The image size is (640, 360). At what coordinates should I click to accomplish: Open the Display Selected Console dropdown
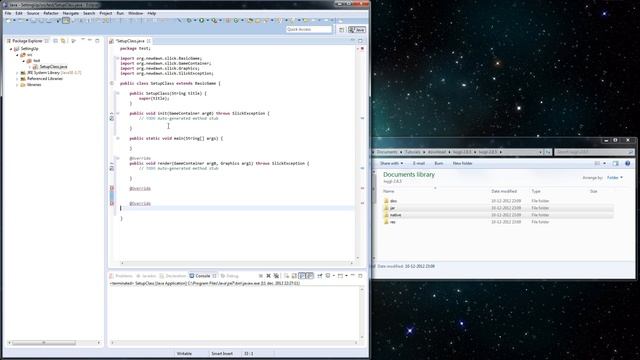coord(334,276)
